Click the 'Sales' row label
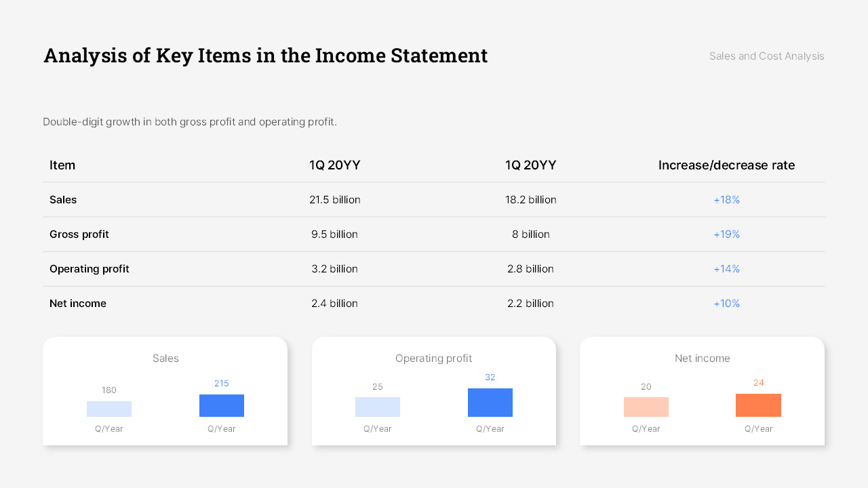This screenshot has width=868, height=488. pyautogui.click(x=63, y=199)
